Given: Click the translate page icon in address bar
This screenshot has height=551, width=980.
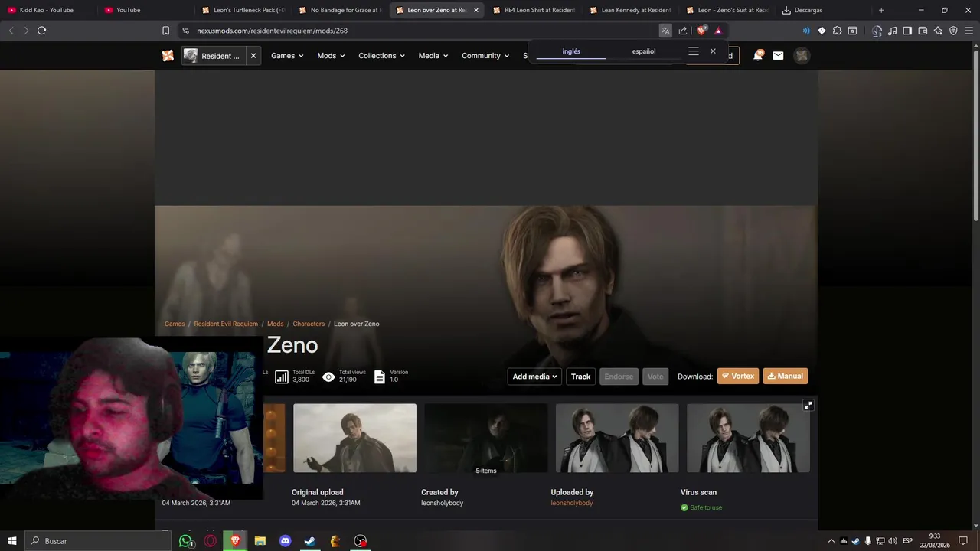Looking at the screenshot, I should 665,31.
